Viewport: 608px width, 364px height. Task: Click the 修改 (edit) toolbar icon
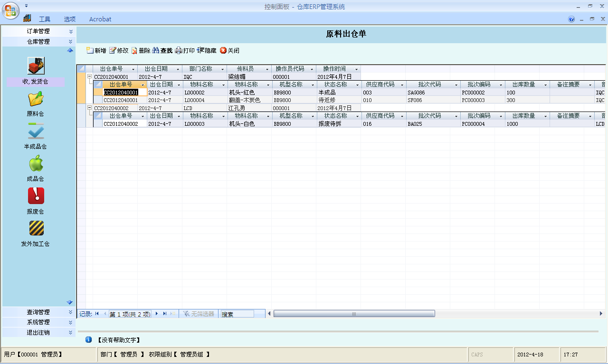pos(113,50)
